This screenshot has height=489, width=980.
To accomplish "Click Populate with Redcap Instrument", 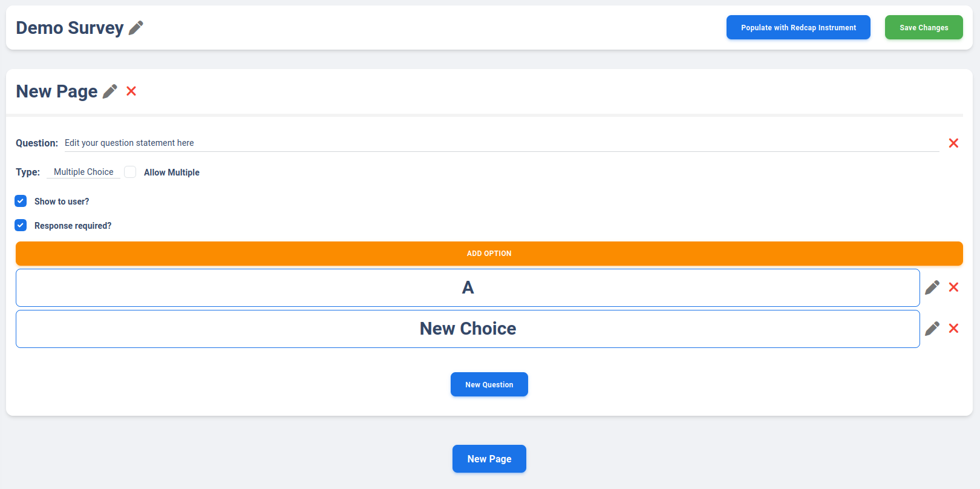I will pyautogui.click(x=798, y=28).
